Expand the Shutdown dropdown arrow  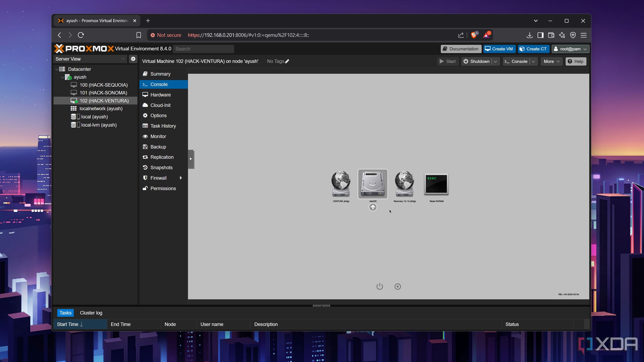[495, 62]
